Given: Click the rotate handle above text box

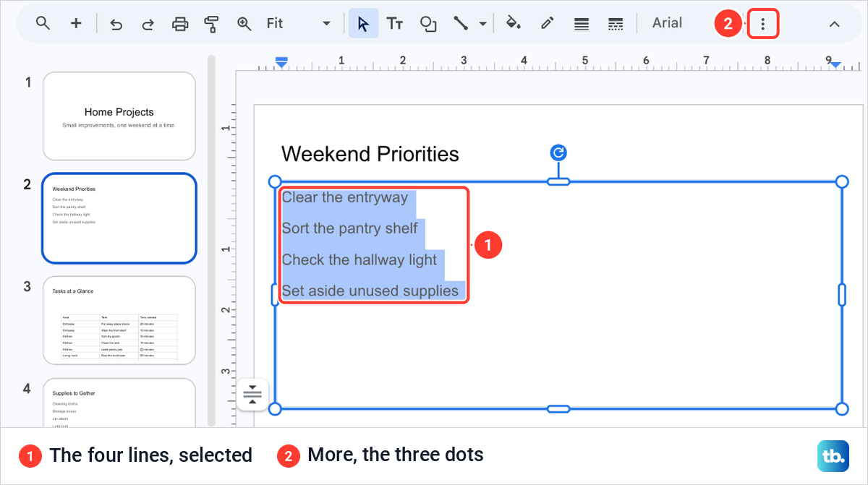Looking at the screenshot, I should (x=558, y=153).
